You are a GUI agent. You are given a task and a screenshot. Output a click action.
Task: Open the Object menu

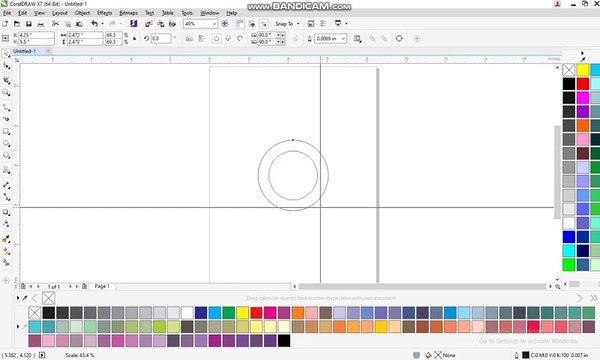pos(82,13)
